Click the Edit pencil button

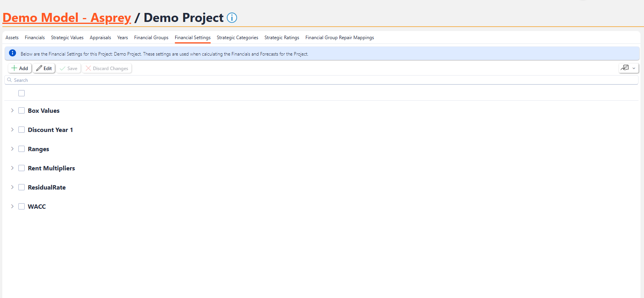[x=44, y=69]
